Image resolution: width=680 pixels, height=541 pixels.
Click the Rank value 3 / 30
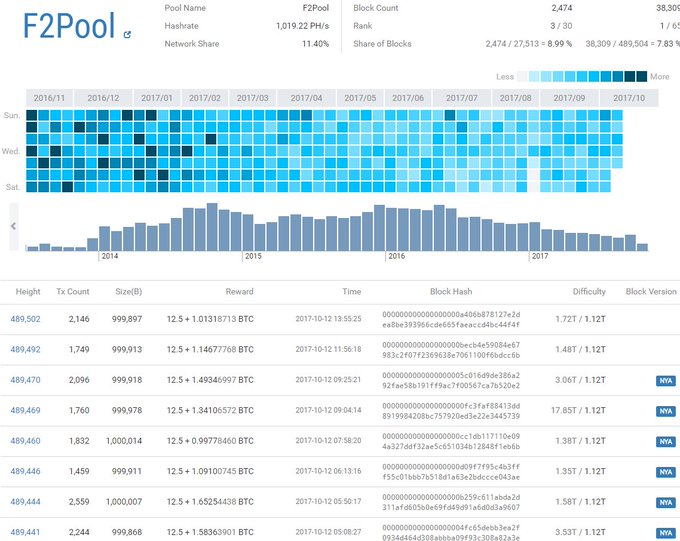point(561,26)
